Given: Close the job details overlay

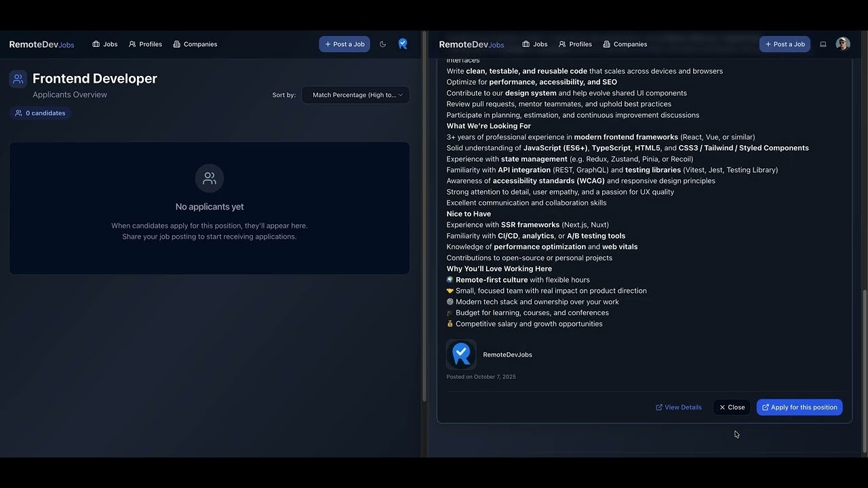Looking at the screenshot, I should click(x=731, y=407).
